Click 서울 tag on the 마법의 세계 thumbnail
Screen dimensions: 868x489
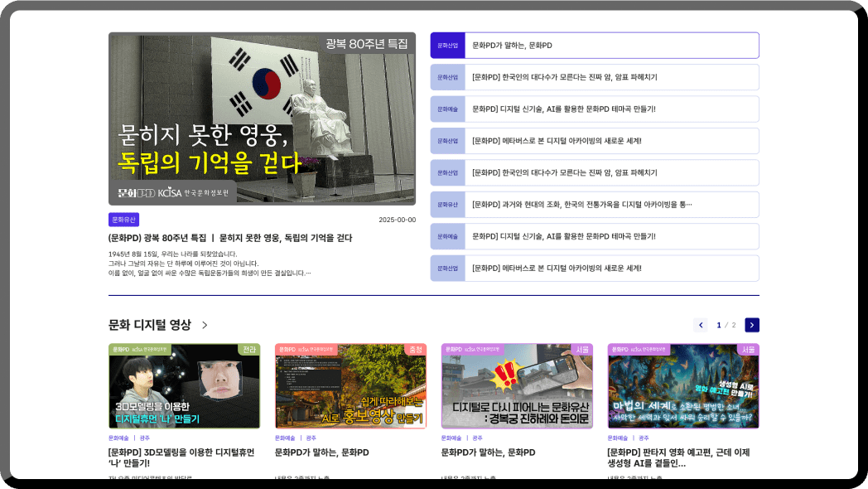(x=749, y=350)
